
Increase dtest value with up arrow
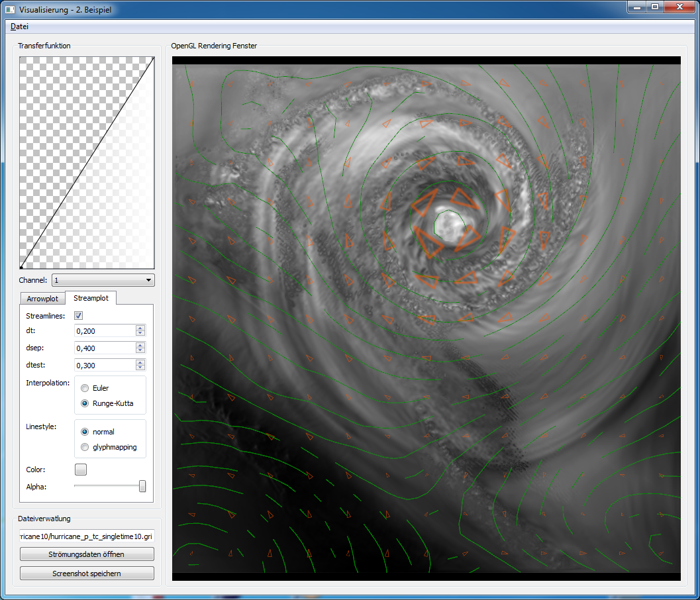click(140, 362)
